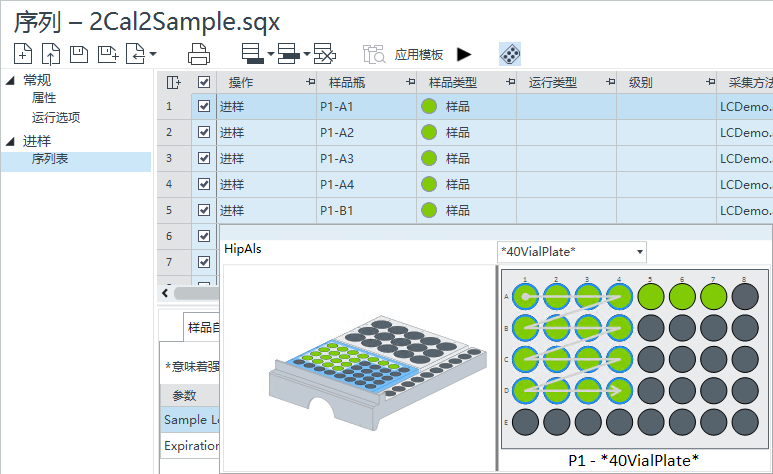Image resolution: width=773 pixels, height=474 pixels.
Task: Open import/export dropdown arrow
Action: (x=153, y=54)
